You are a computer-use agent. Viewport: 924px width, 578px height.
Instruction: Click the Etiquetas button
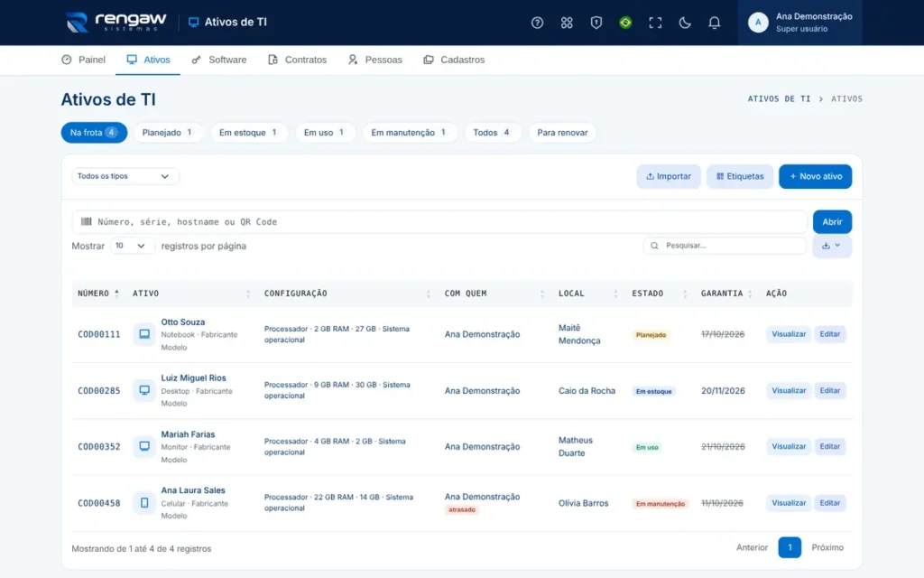pyautogui.click(x=740, y=176)
